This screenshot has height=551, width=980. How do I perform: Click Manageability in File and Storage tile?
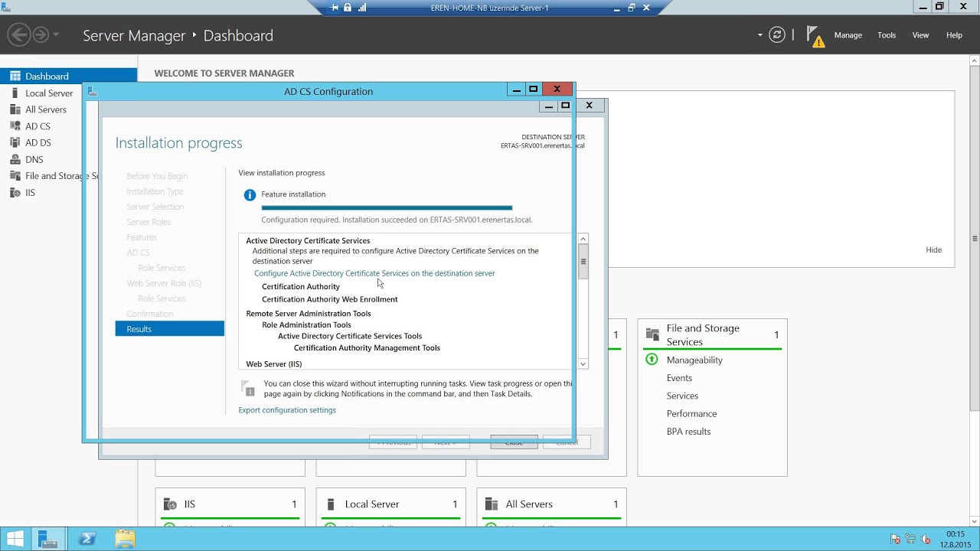694,360
